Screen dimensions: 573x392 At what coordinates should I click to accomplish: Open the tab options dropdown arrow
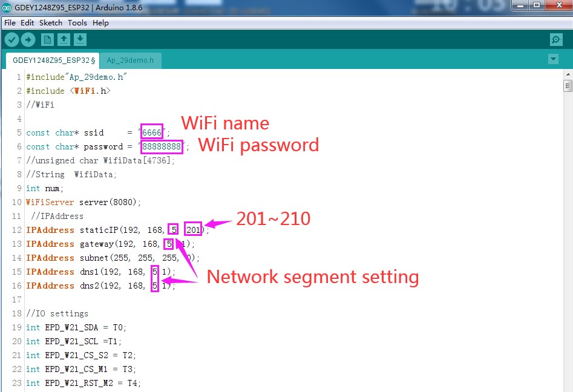click(553, 59)
